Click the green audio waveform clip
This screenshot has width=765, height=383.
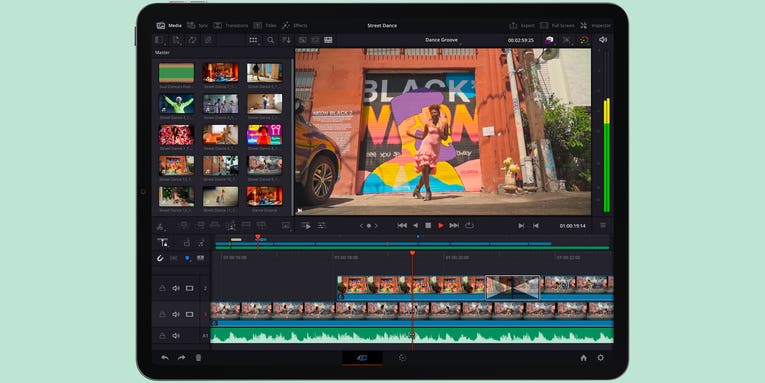[x=412, y=336]
